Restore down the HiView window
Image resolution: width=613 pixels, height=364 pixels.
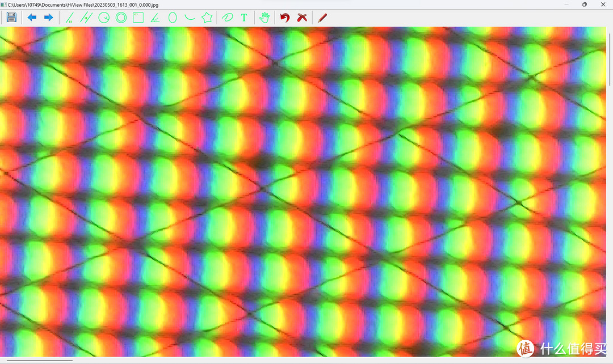585,5
